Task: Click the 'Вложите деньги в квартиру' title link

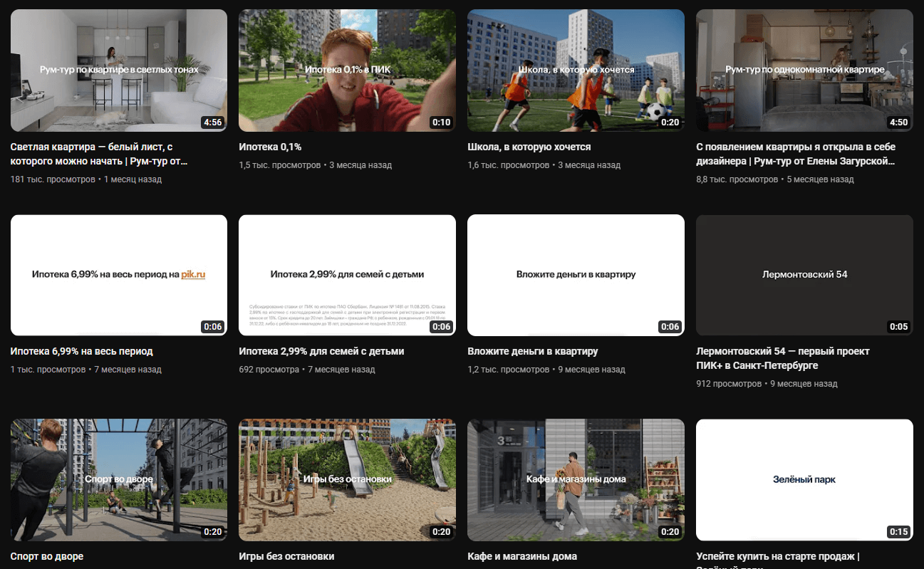Action: pos(532,351)
